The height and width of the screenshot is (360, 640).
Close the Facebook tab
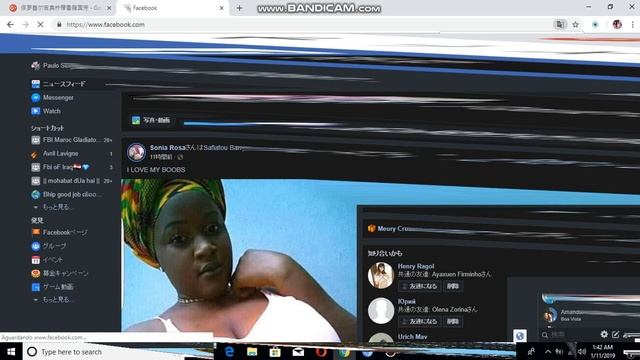(222, 8)
